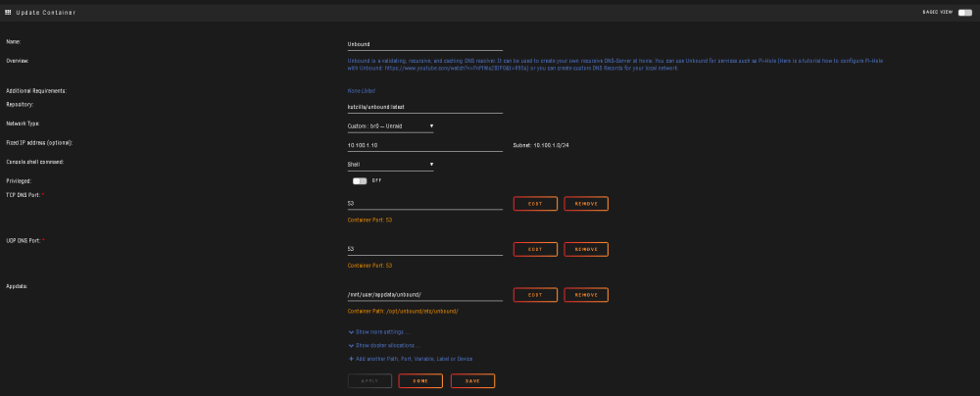Click the Overview description text
Image resolution: width=980 pixels, height=396 pixels.
[615, 65]
